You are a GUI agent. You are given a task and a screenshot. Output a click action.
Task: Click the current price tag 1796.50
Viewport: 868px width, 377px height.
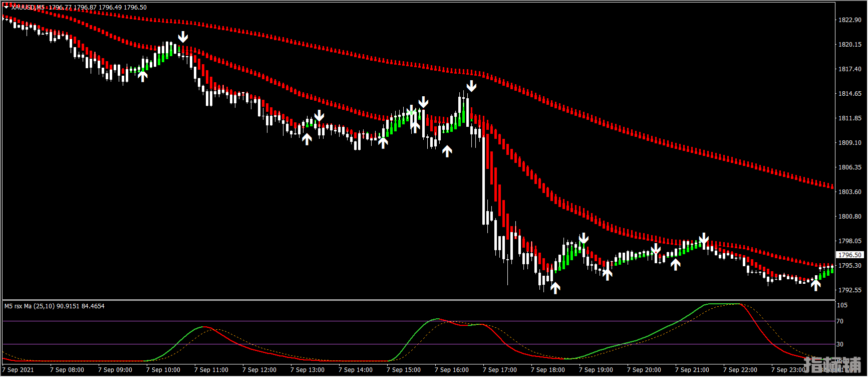click(850, 255)
